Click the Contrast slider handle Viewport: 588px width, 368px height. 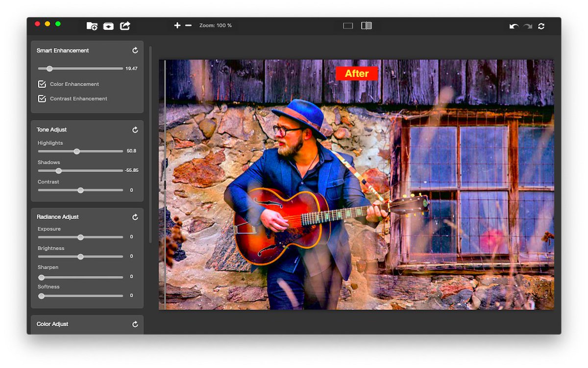point(80,190)
